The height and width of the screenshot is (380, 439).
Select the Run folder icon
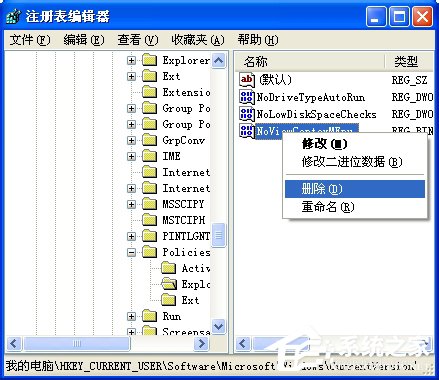click(149, 316)
